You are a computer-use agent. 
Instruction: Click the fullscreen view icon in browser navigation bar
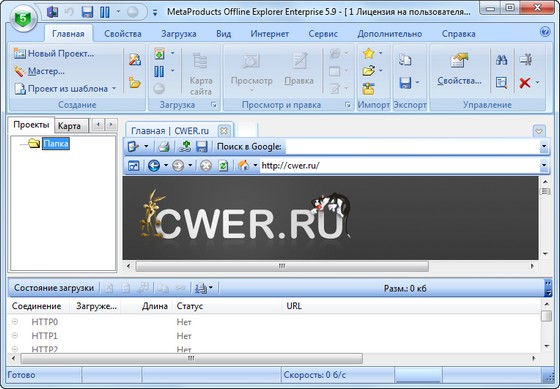pos(134,166)
